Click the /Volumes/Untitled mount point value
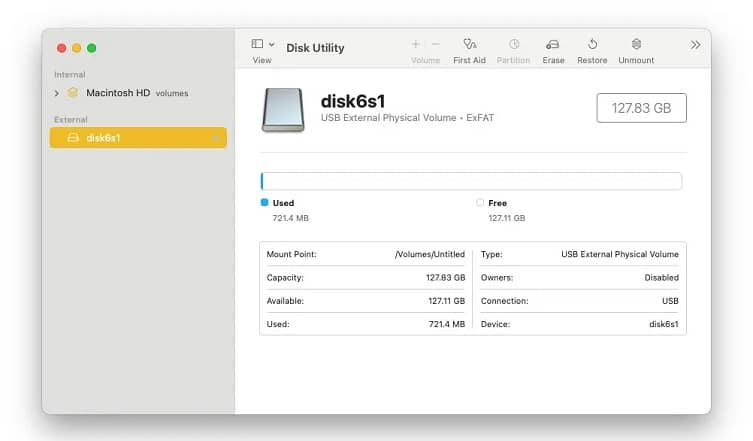Viewport: 753px width, 441px height. [x=430, y=254]
